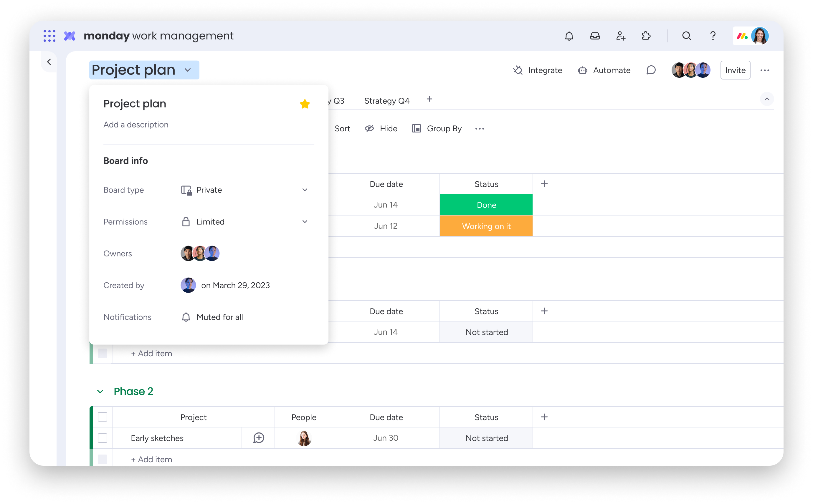Click the add member icon
The width and height of the screenshot is (813, 504).
pos(621,36)
